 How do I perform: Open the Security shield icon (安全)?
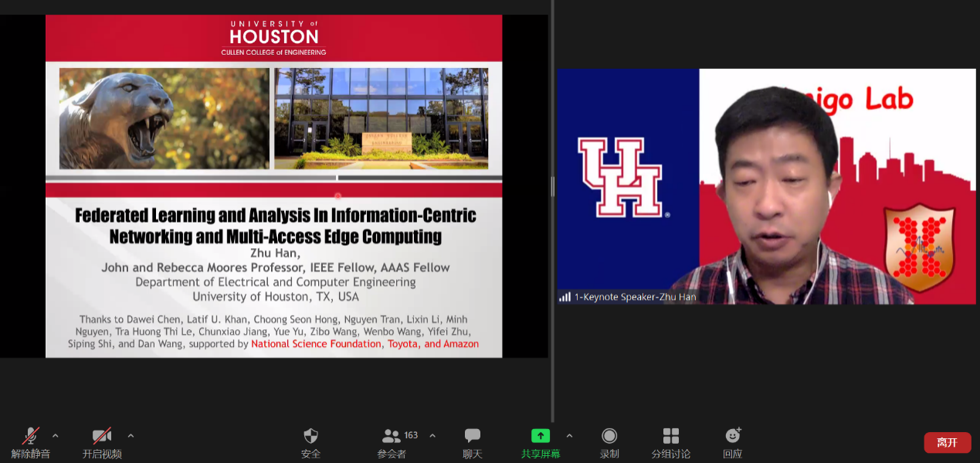pos(310,436)
